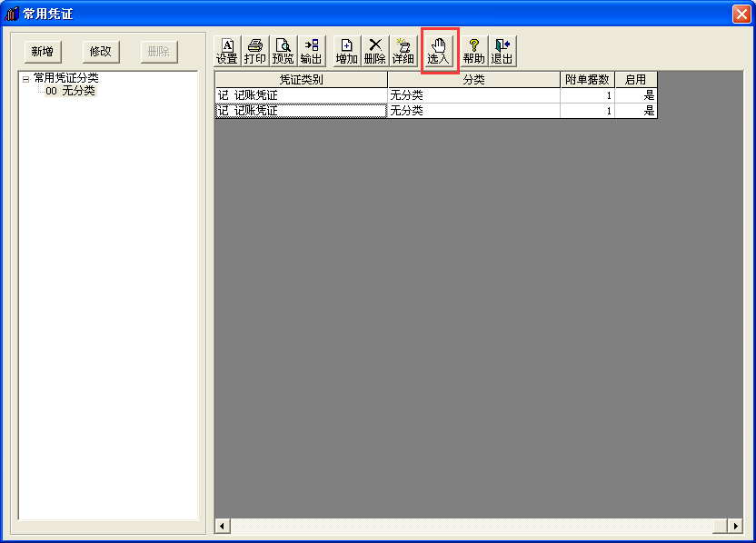
Task: Click the 分类 column header
Action: click(x=473, y=80)
